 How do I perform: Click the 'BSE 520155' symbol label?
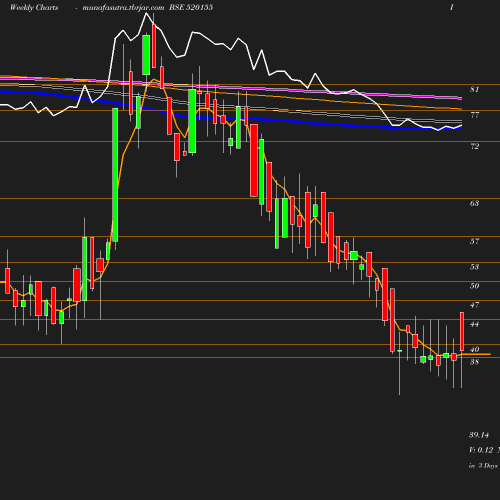(191, 7)
